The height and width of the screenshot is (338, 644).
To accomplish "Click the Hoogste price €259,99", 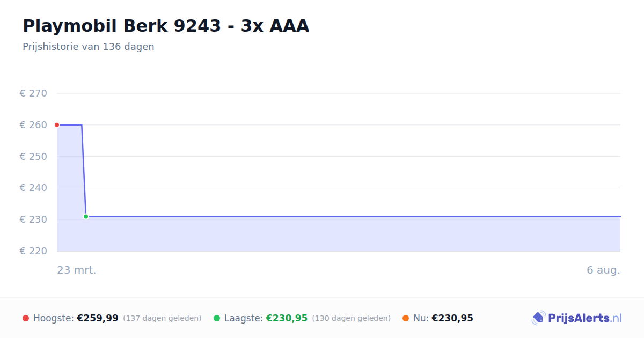I will (x=98, y=318).
